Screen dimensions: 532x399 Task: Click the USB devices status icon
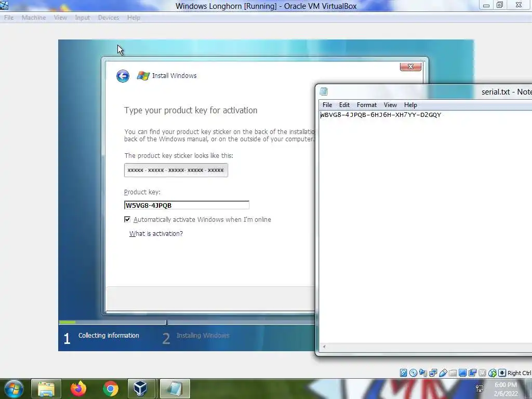point(443,373)
